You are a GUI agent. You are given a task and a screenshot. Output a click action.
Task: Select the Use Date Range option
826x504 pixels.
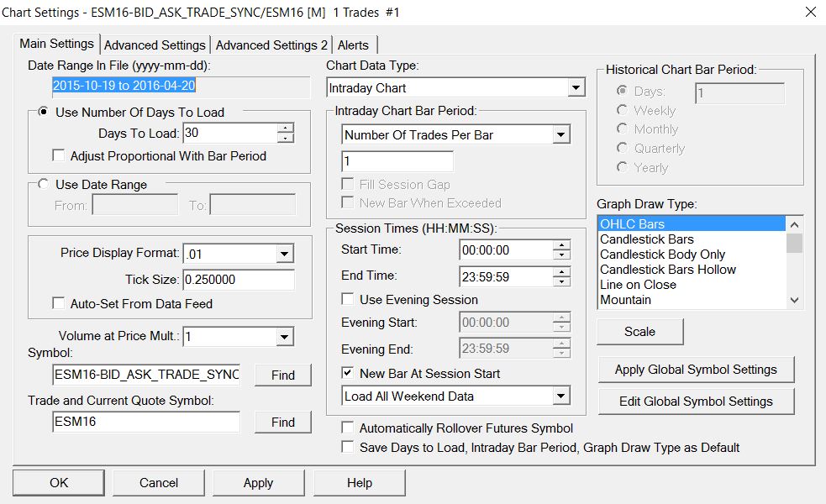coord(44,185)
